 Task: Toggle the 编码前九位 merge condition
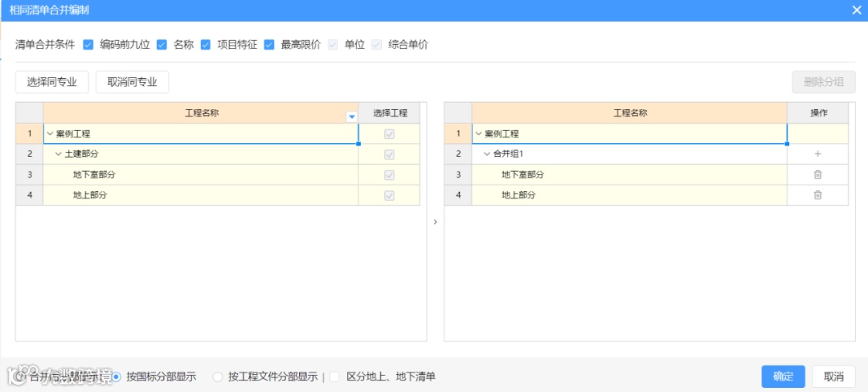pyautogui.click(x=88, y=45)
